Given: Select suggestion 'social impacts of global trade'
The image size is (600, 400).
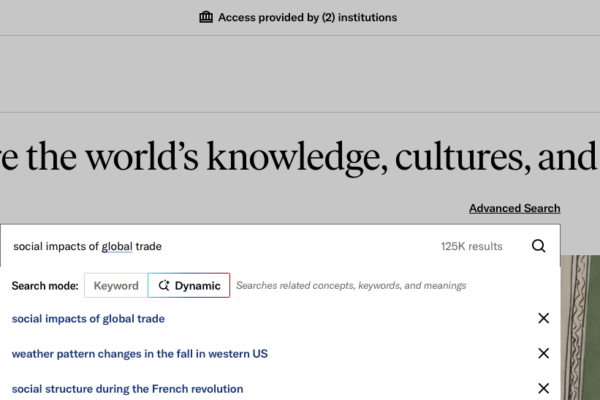Looking at the screenshot, I should click(88, 319).
